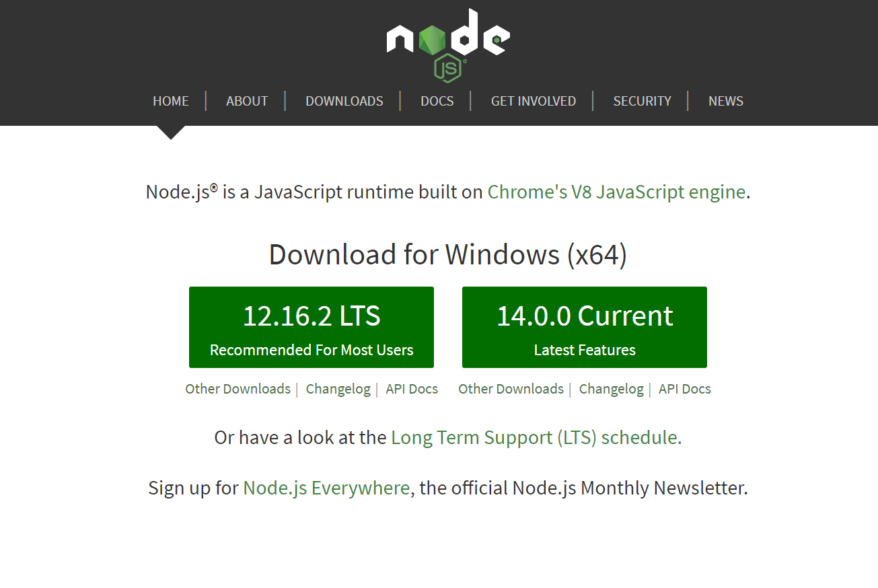This screenshot has width=878, height=588.
Task: Open the ABOUT navigation page
Action: (x=247, y=101)
